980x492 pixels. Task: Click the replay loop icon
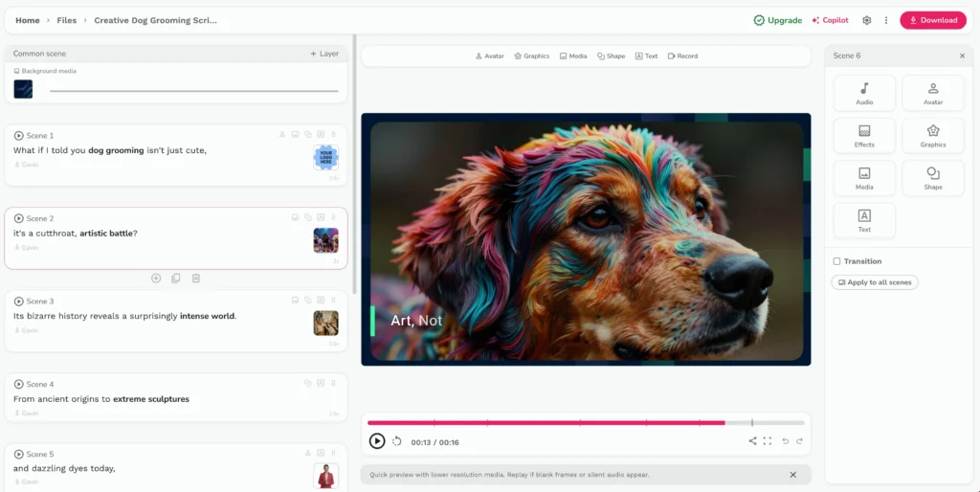[x=397, y=441]
